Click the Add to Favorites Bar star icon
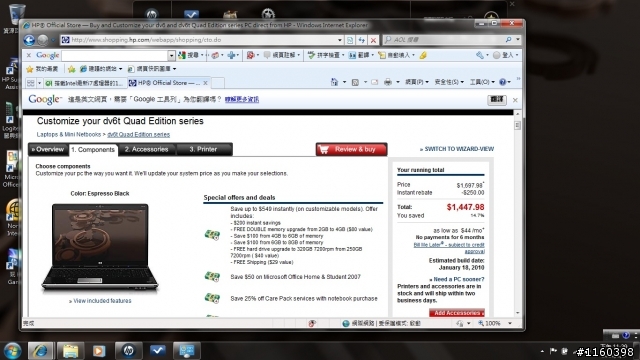640x360 pixels. (72, 69)
